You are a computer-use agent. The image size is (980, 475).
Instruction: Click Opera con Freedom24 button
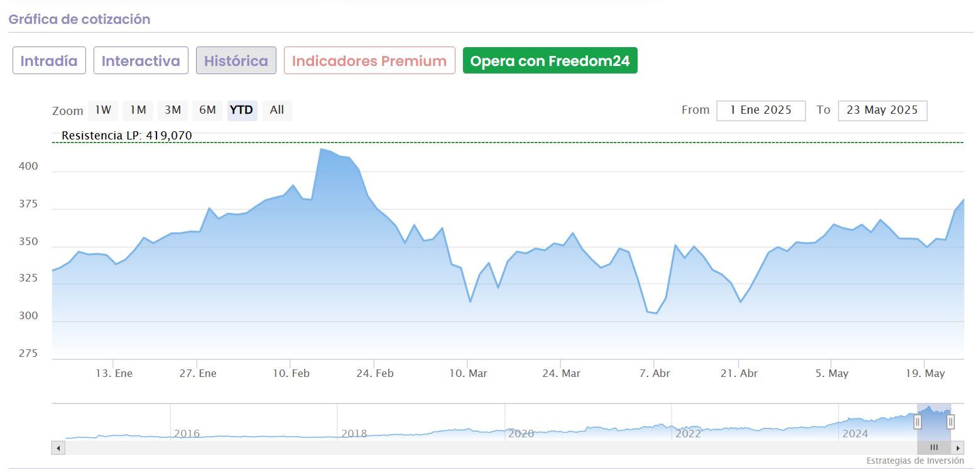point(550,61)
